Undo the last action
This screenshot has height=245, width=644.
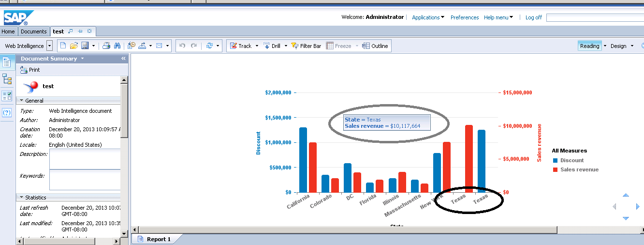point(182,46)
